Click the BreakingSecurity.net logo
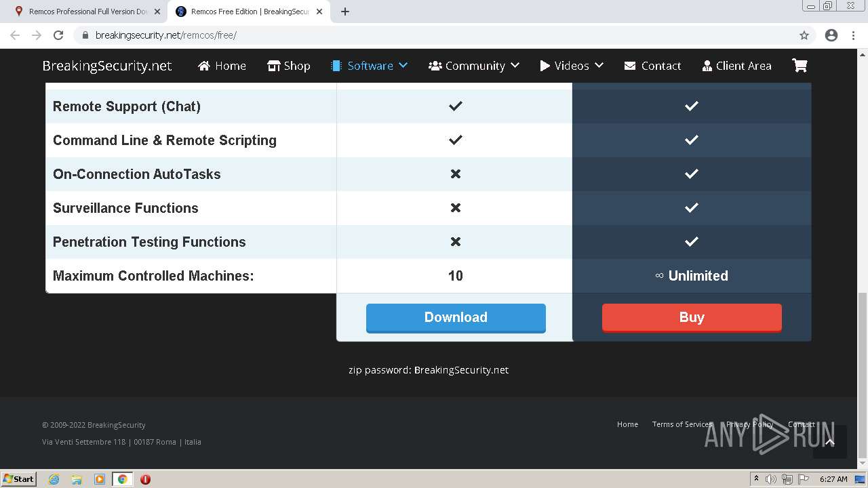The image size is (868, 488). 107,66
